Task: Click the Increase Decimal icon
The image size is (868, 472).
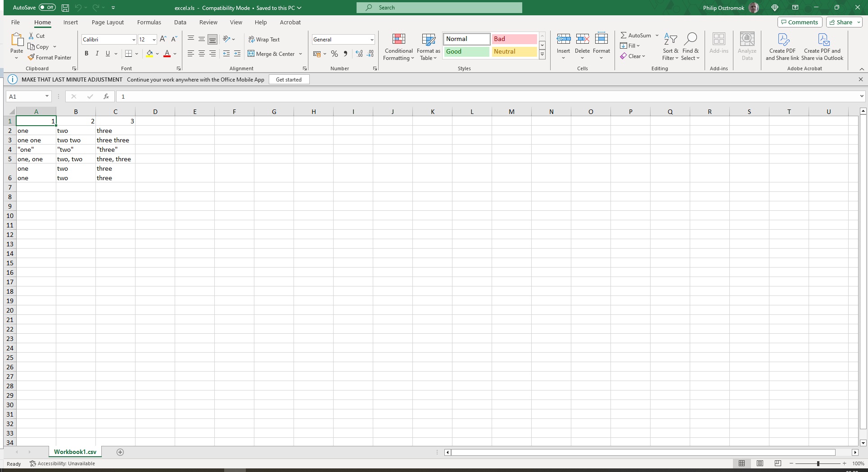Action: click(x=359, y=54)
